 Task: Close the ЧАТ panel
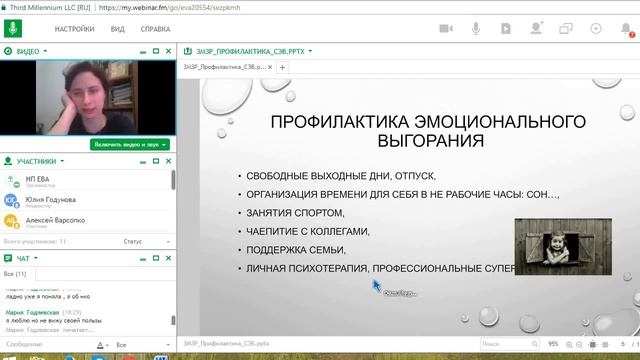coord(169,258)
